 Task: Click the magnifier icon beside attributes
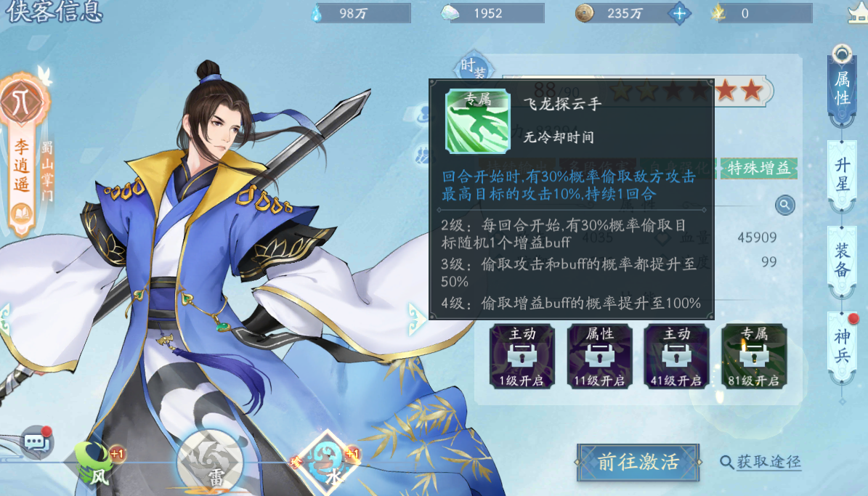click(784, 205)
